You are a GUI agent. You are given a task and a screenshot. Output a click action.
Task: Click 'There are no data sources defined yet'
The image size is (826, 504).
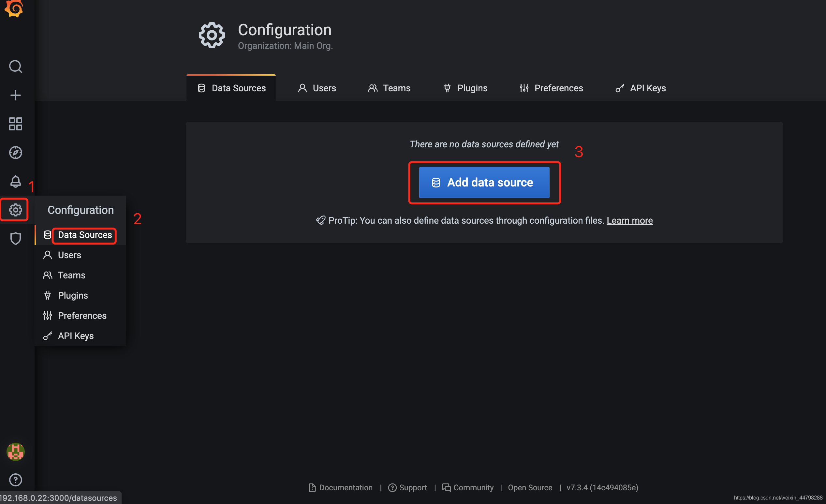coord(484,144)
